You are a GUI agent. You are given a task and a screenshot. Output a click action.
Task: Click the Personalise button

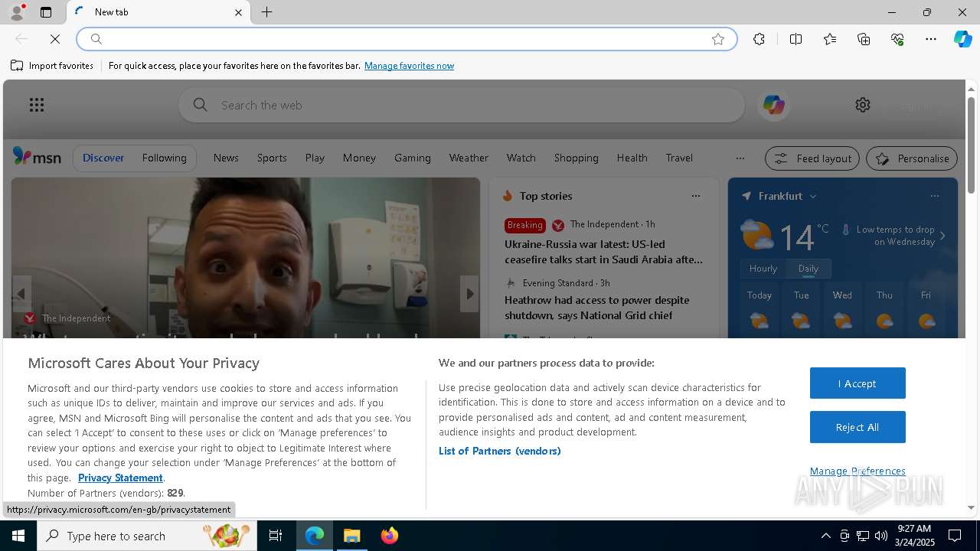(912, 158)
